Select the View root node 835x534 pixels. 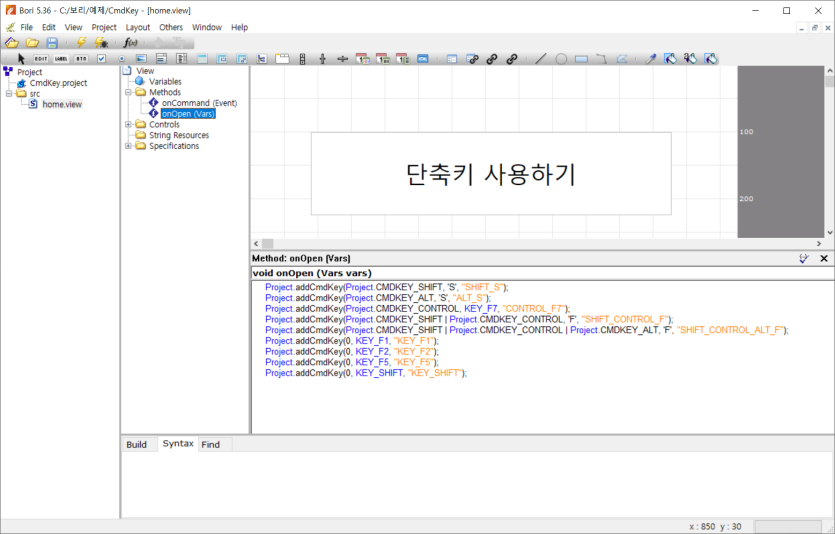(145, 71)
